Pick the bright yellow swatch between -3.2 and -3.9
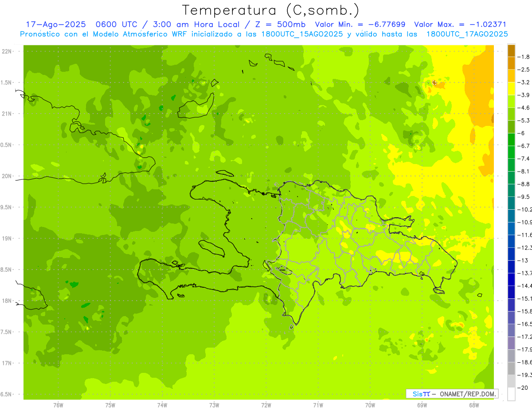 click(x=511, y=89)
